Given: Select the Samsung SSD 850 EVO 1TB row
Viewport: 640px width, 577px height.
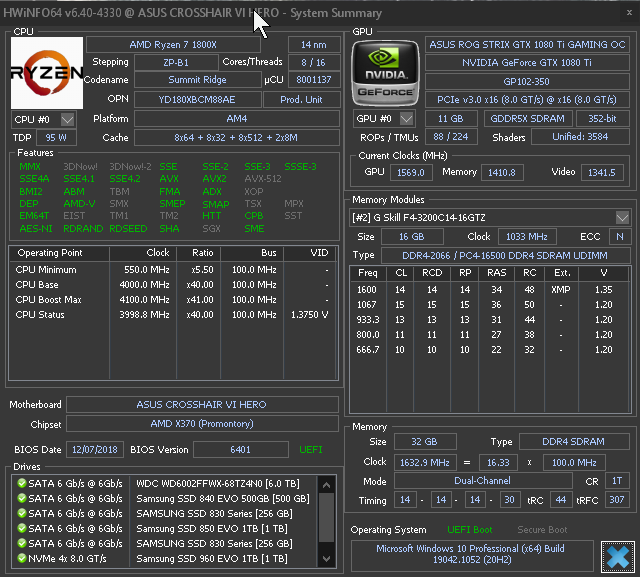Looking at the screenshot, I should [165, 528].
